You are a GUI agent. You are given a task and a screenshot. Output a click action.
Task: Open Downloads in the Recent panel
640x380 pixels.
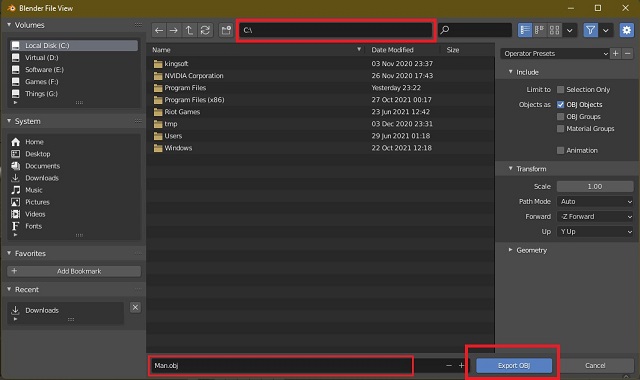coord(65,310)
